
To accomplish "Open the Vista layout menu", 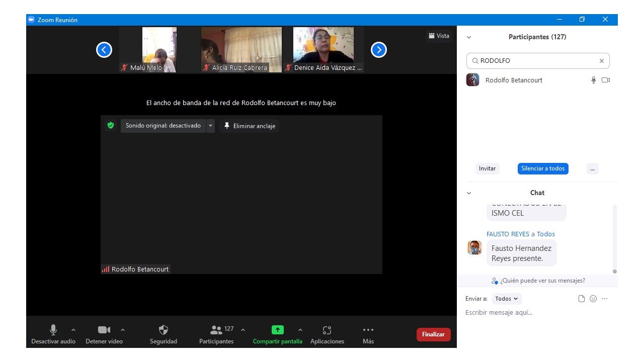I will point(439,36).
